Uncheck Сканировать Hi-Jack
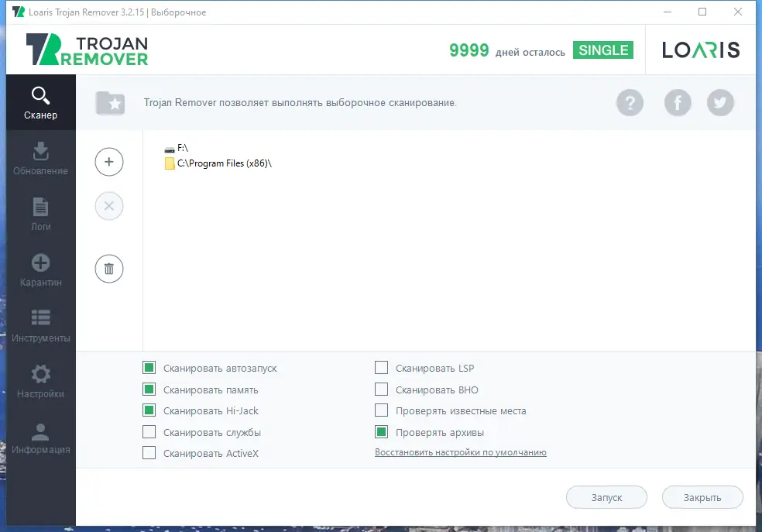Viewport: 762px width, 532px height. [x=149, y=410]
